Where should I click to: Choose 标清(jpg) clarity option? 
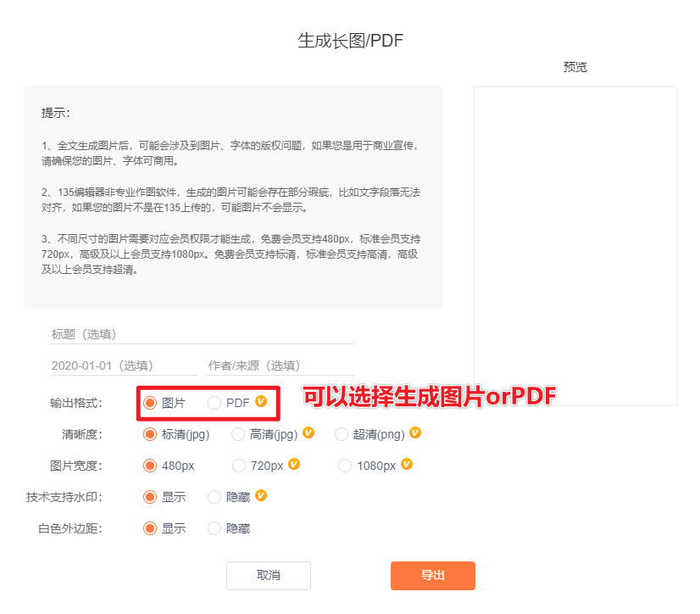(x=150, y=434)
